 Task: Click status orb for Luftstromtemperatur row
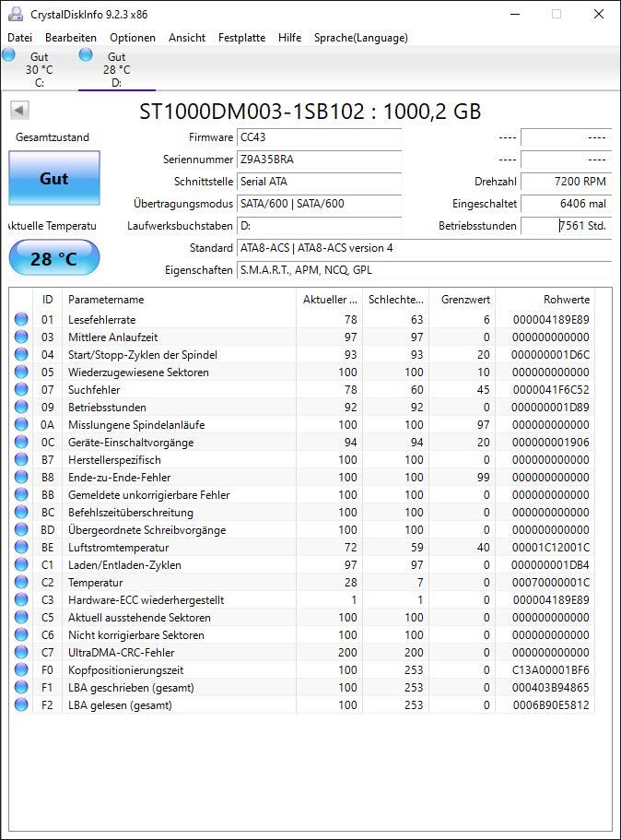tap(21, 547)
